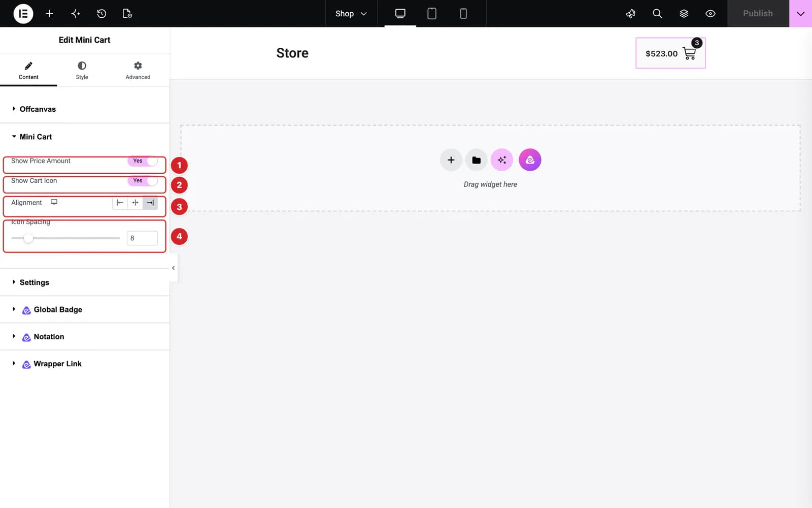Click the Store site title
This screenshot has height=508, width=812.
[292, 53]
